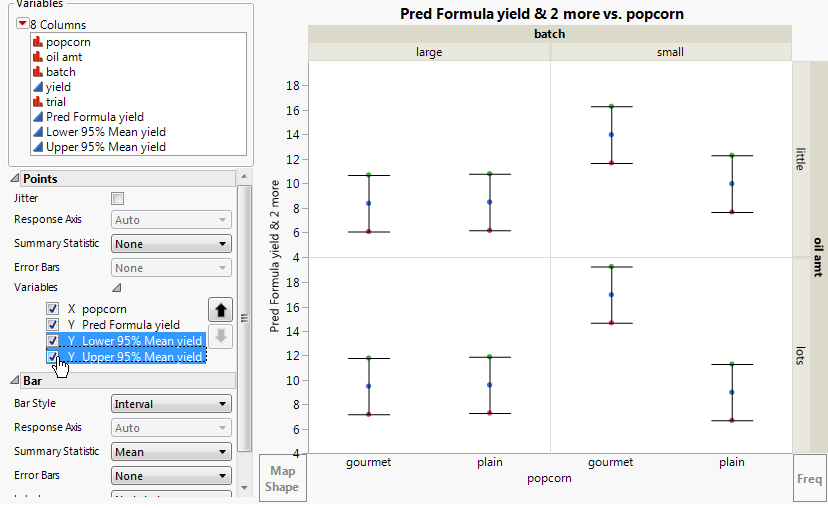Open the red triangle Columns menu
This screenshot has width=828, height=508.
pyautogui.click(x=23, y=24)
